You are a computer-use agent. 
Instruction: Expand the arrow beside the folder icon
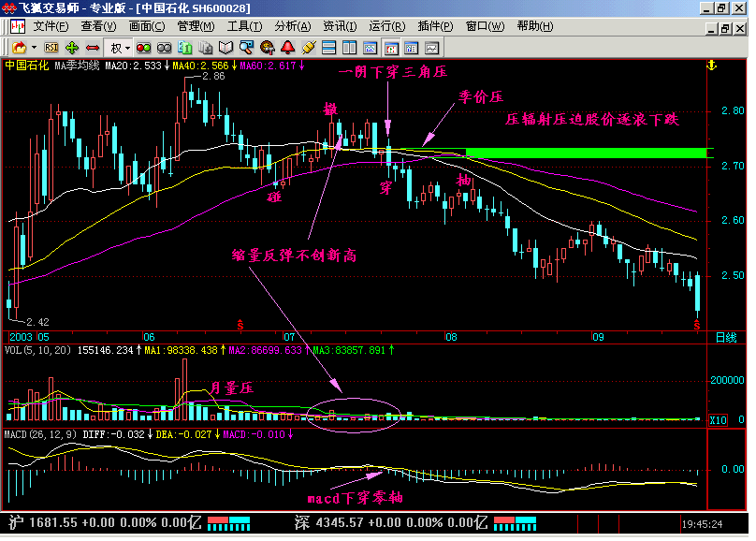35,48
